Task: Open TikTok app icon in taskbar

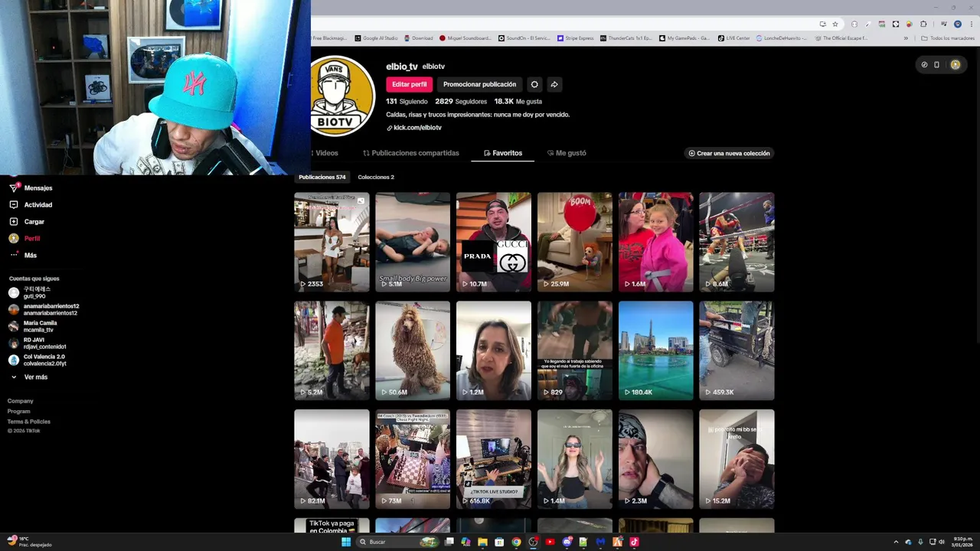Action: 634,542
